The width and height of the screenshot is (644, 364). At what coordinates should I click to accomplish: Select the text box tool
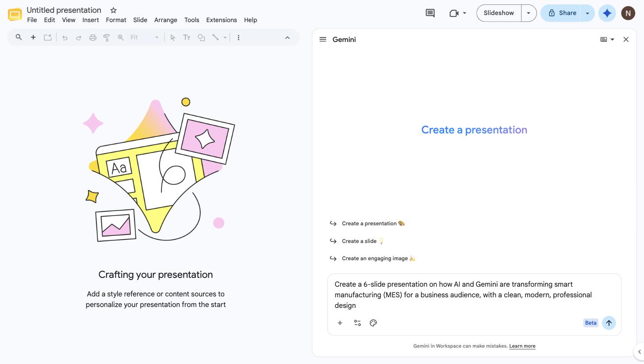[x=187, y=38]
